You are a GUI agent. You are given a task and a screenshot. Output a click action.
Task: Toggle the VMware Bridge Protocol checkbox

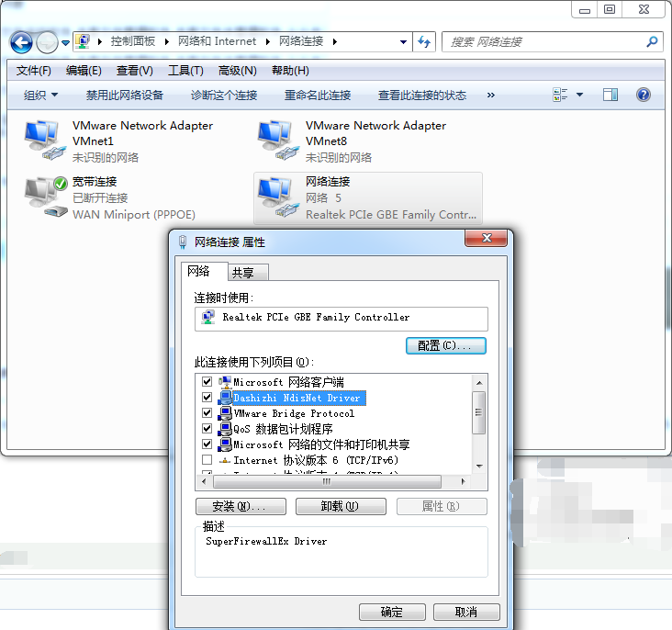tap(207, 412)
